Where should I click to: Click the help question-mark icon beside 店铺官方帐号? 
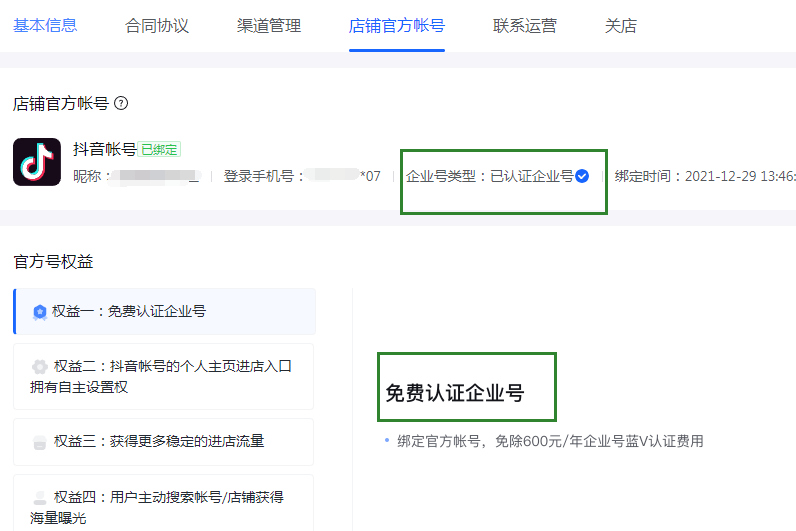point(121,103)
